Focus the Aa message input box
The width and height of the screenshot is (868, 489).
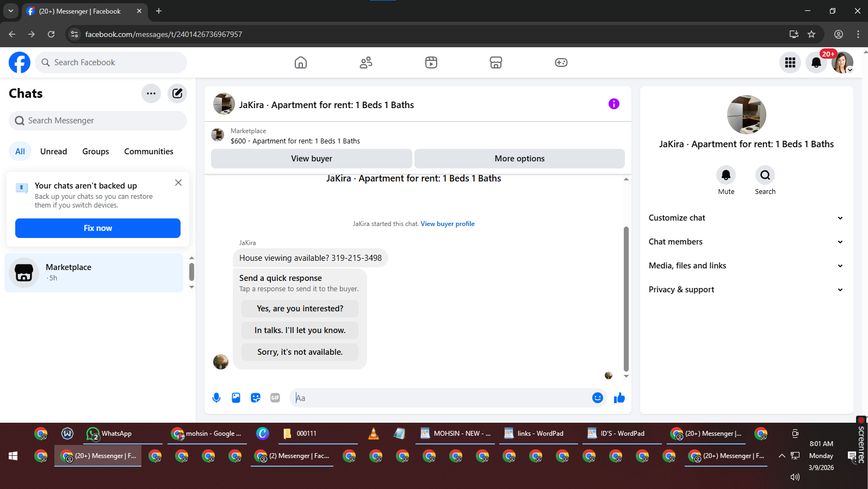[x=441, y=398]
